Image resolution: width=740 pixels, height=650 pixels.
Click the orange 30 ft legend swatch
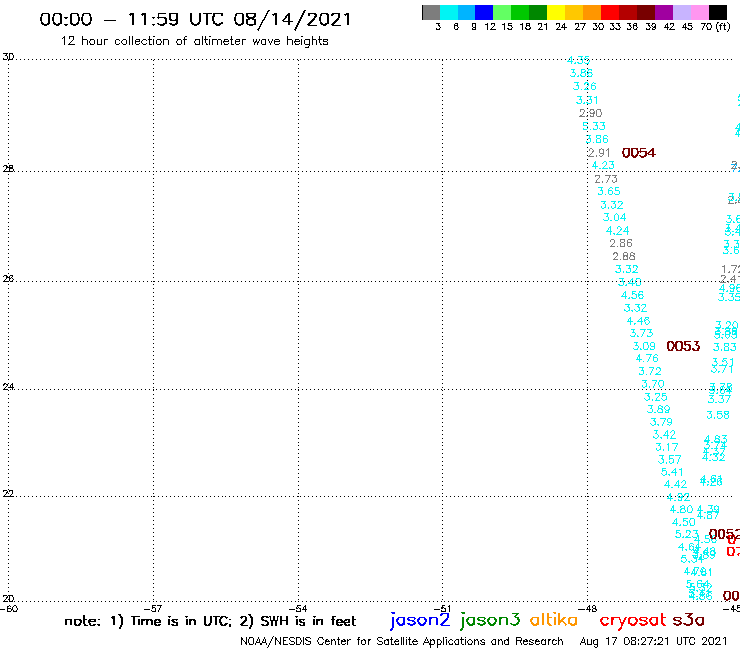coord(592,12)
